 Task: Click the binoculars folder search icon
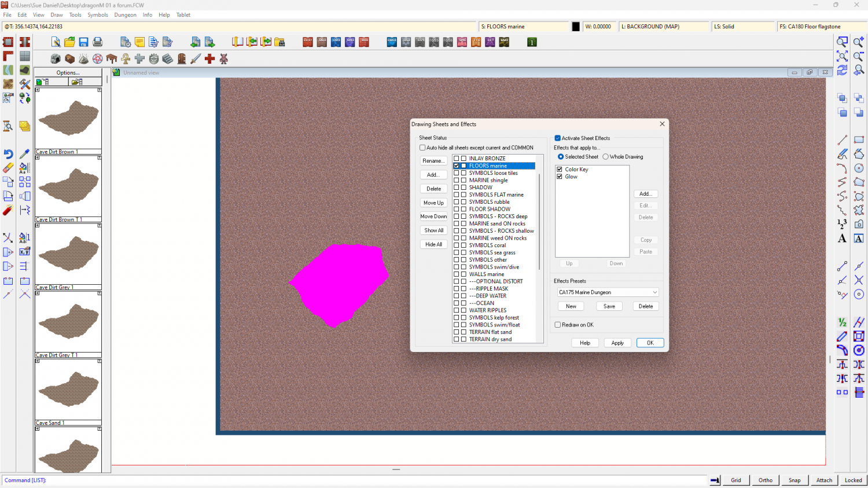pyautogui.click(x=280, y=42)
